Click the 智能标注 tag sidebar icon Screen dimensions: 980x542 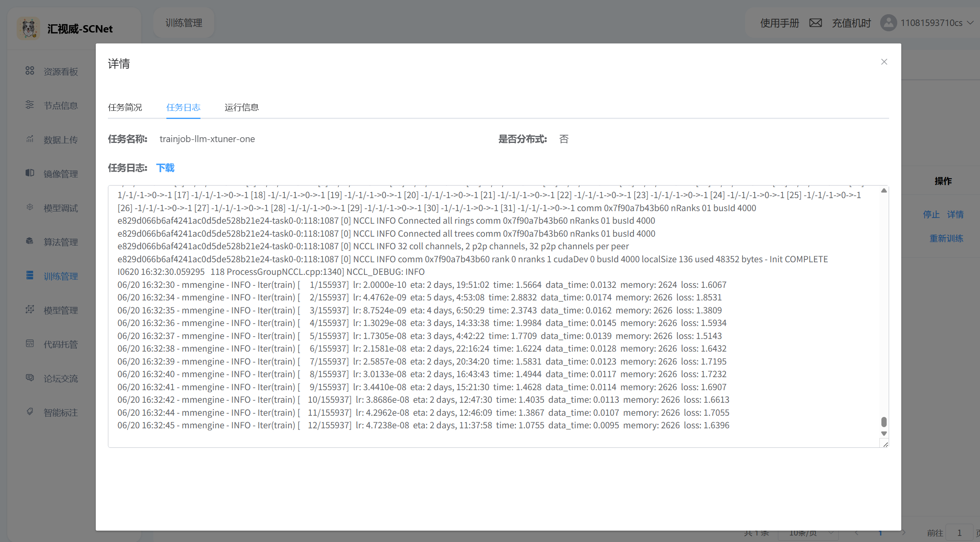30,412
